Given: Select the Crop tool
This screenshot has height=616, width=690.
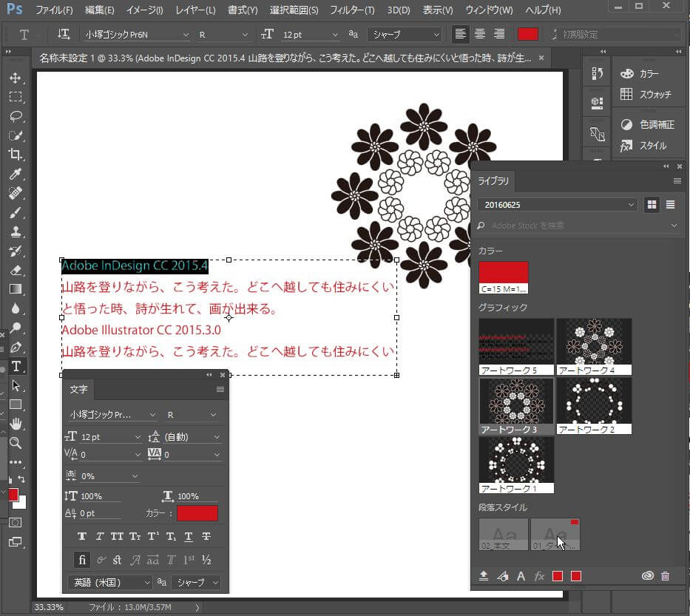Looking at the screenshot, I should (16, 155).
